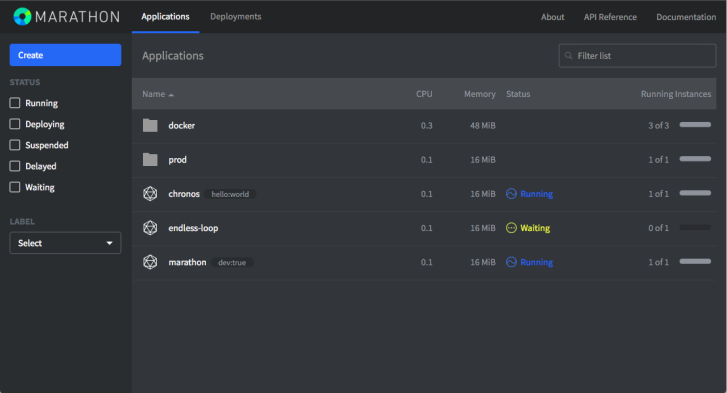Click the chronos app icon

pyautogui.click(x=150, y=194)
